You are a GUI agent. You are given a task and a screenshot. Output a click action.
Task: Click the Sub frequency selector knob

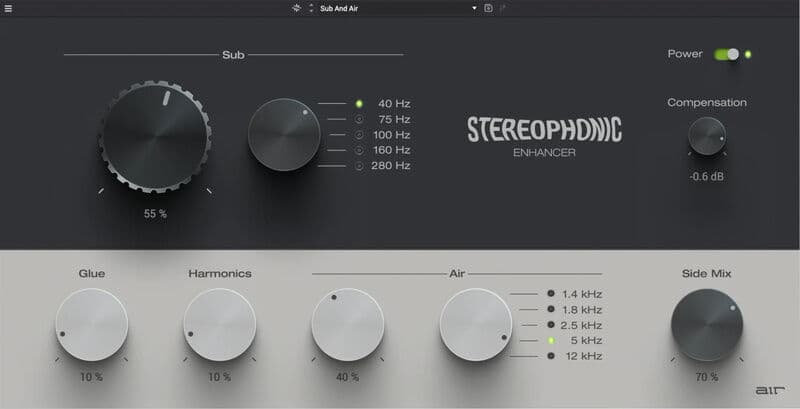pos(284,135)
